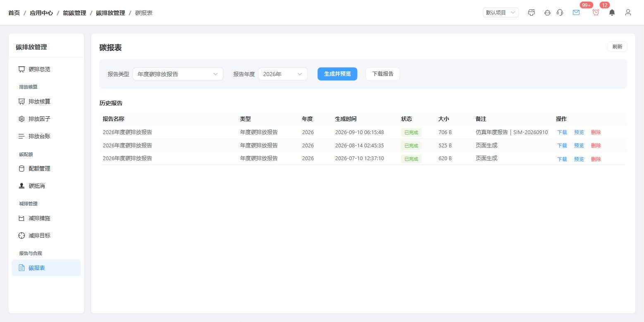Click the 碳抵消 stamp icon

tap(22, 186)
